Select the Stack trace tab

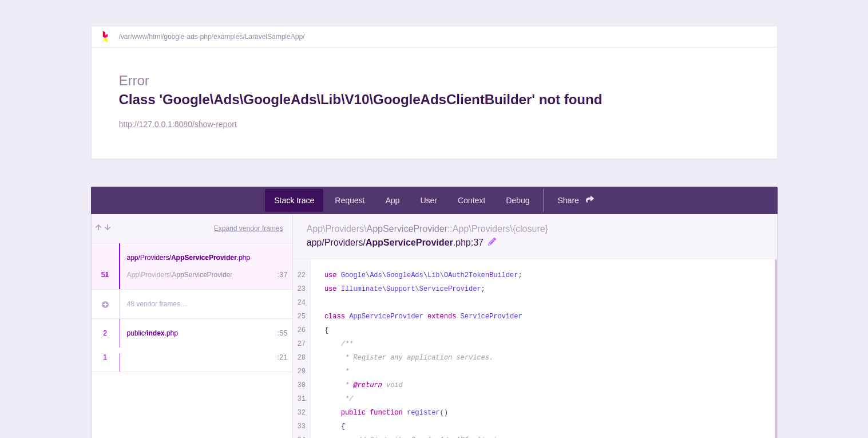[294, 200]
